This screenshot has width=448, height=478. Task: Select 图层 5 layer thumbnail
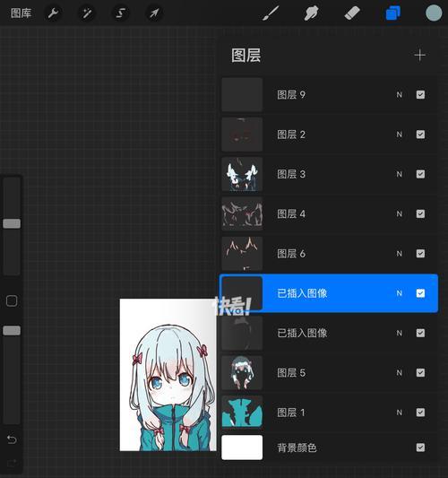[x=242, y=372]
